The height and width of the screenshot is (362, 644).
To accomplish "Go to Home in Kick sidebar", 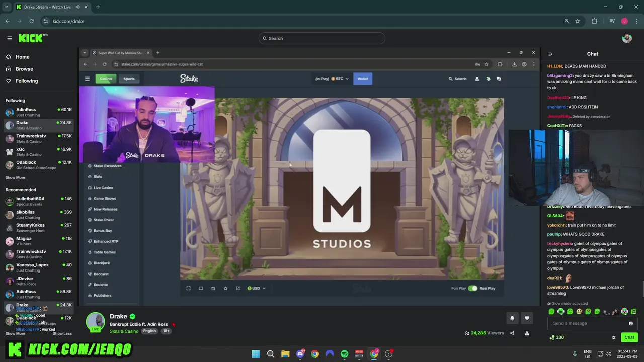I will coord(18,57).
